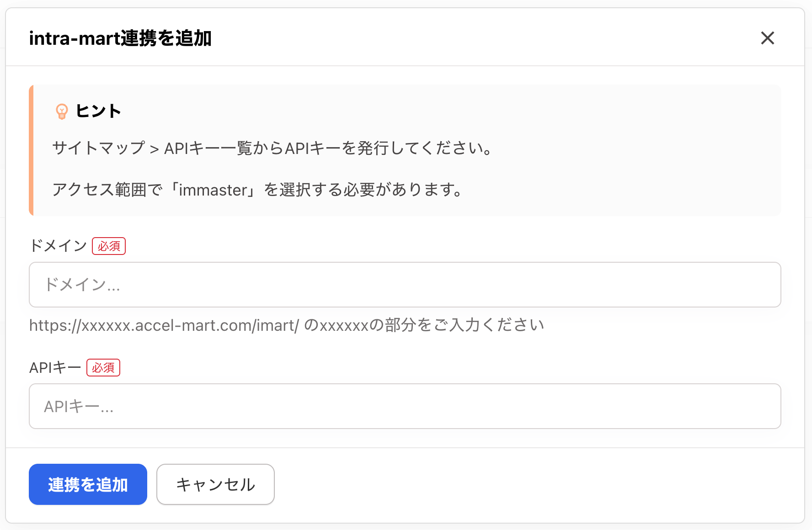This screenshot has width=812, height=530.
Task: Close the intra-mart連携を追加 dialog
Action: click(x=767, y=38)
